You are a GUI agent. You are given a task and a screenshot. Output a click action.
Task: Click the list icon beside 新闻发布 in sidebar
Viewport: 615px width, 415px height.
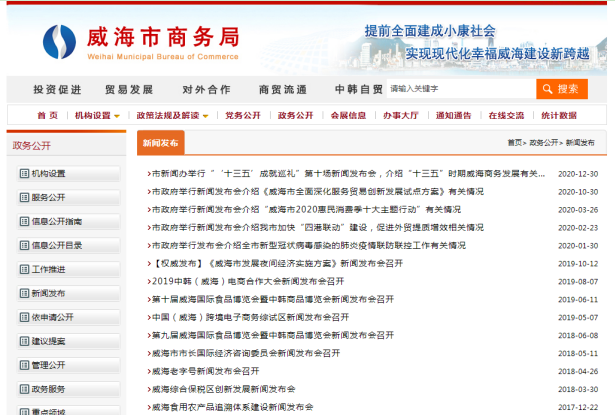pyautogui.click(x=24, y=293)
